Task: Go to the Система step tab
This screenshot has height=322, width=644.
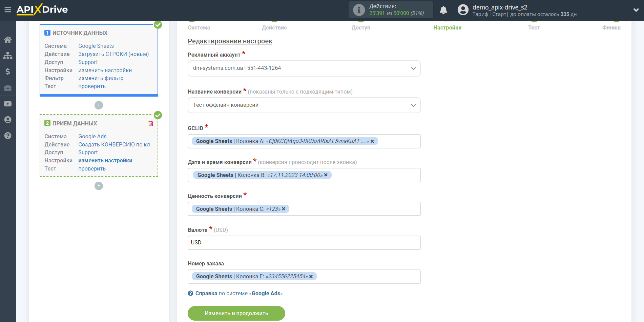Action: click(x=199, y=27)
